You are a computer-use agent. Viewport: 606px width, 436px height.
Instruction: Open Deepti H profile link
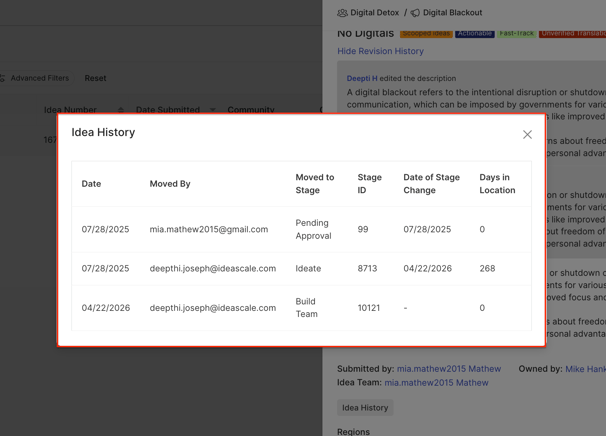click(x=362, y=78)
